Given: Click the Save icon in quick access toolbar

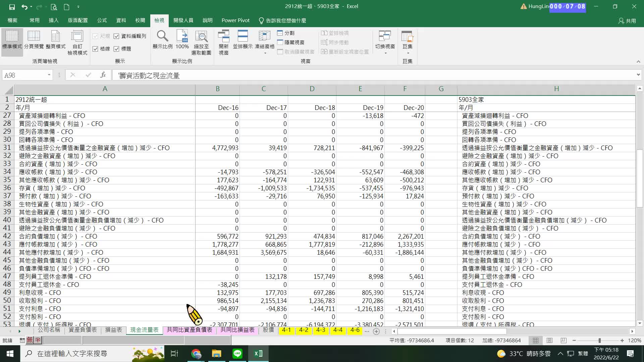Looking at the screenshot, I should 12,7.
